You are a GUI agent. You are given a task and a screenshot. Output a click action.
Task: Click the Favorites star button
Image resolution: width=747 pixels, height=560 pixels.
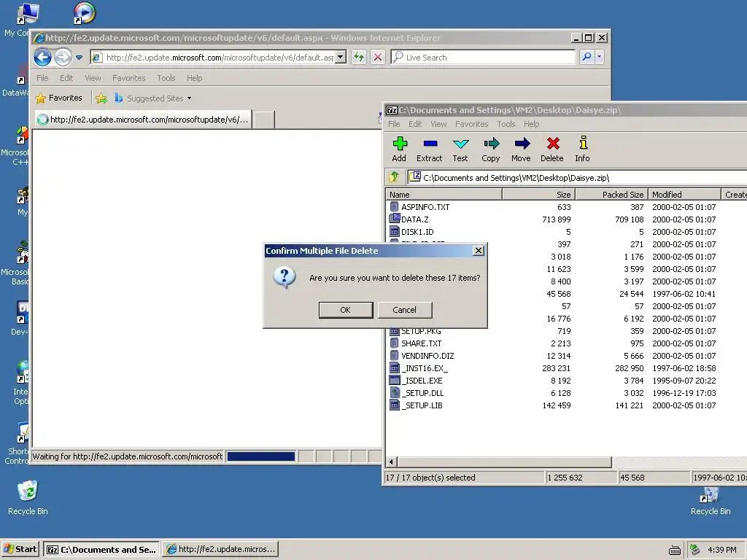(58, 98)
